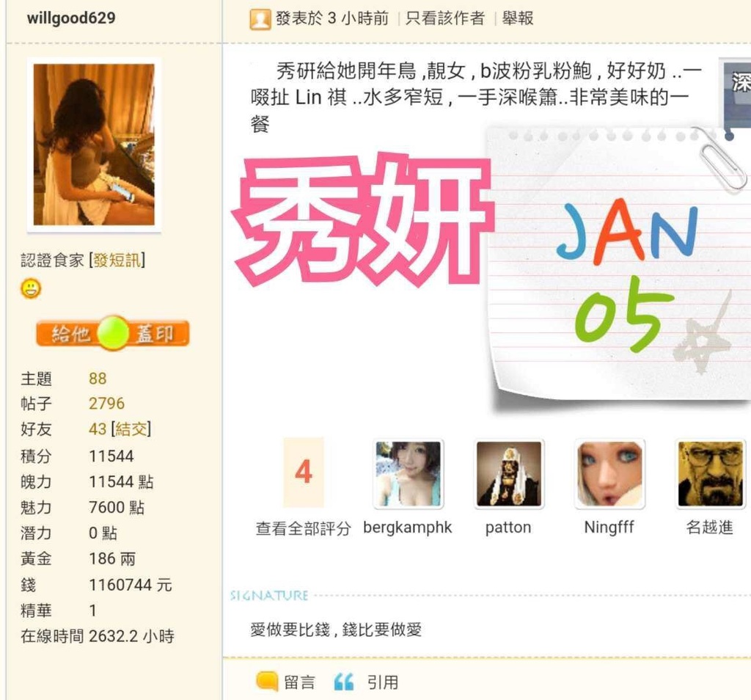
Task: Open the 88 主題 count link
Action: [98, 379]
